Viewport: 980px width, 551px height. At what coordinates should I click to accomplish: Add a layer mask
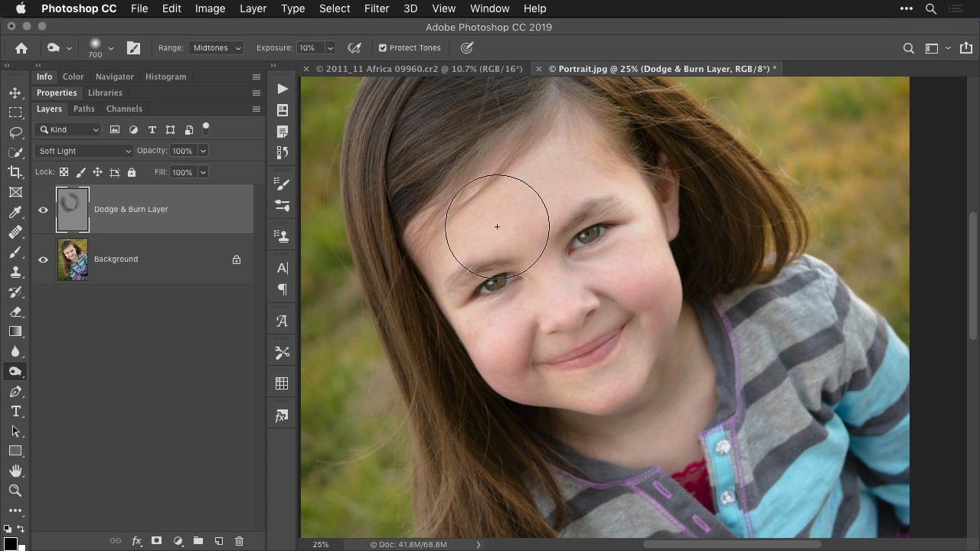click(156, 541)
